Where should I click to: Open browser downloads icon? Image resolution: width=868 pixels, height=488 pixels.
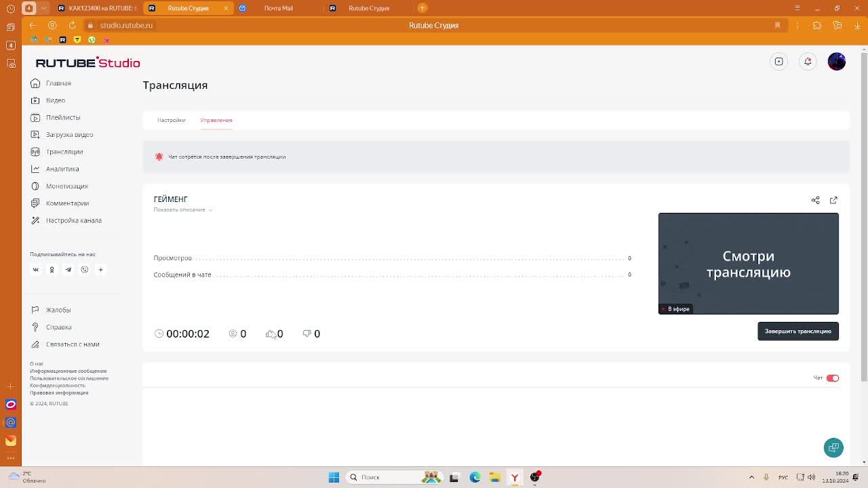[x=857, y=25]
